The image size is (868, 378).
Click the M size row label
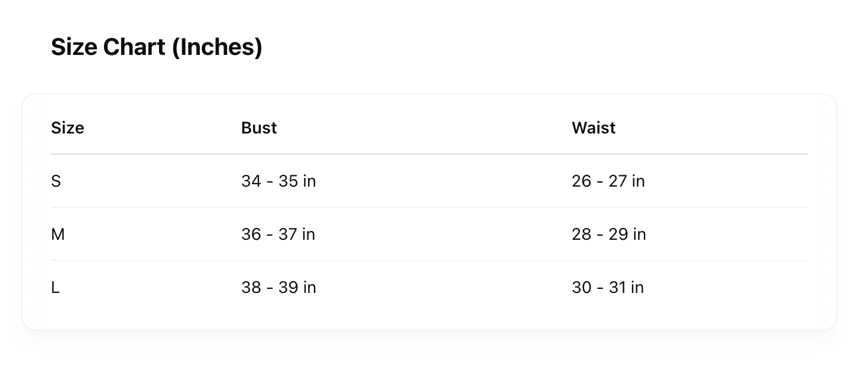pyautogui.click(x=58, y=234)
